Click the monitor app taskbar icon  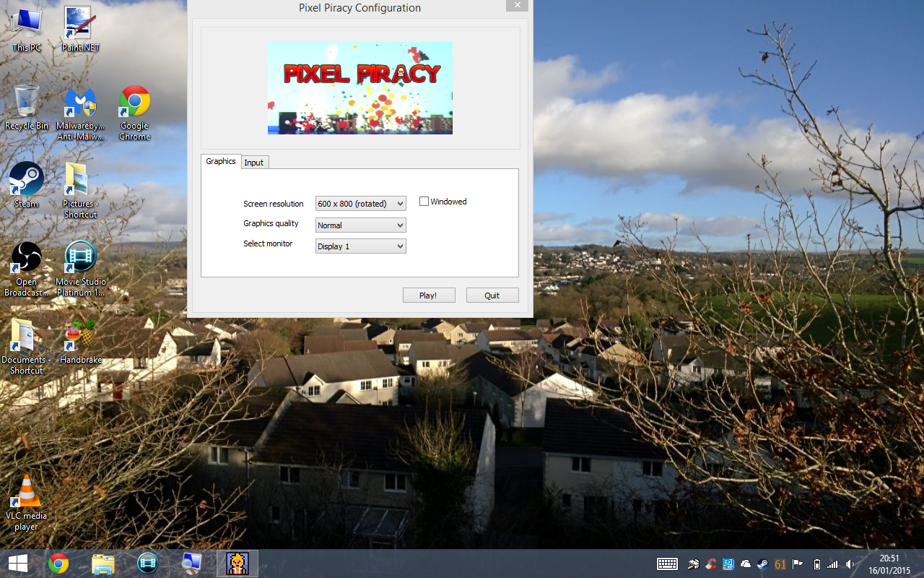coord(192,564)
